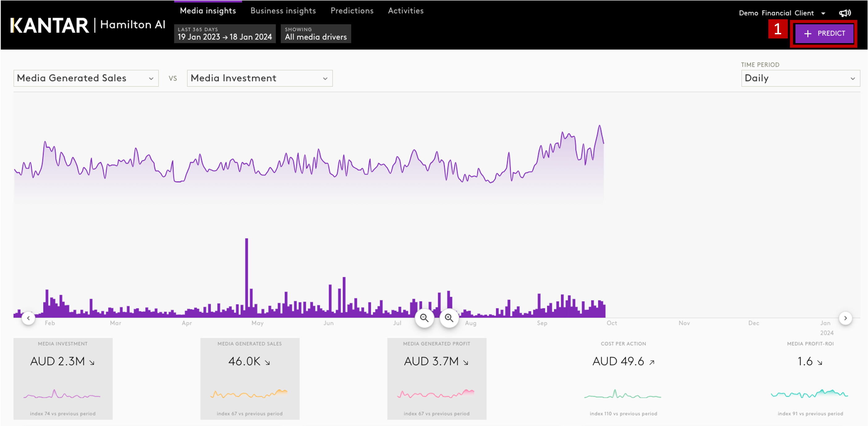This screenshot has height=426, width=868.
Task: Expand the Daily time period dropdown
Action: click(x=800, y=78)
